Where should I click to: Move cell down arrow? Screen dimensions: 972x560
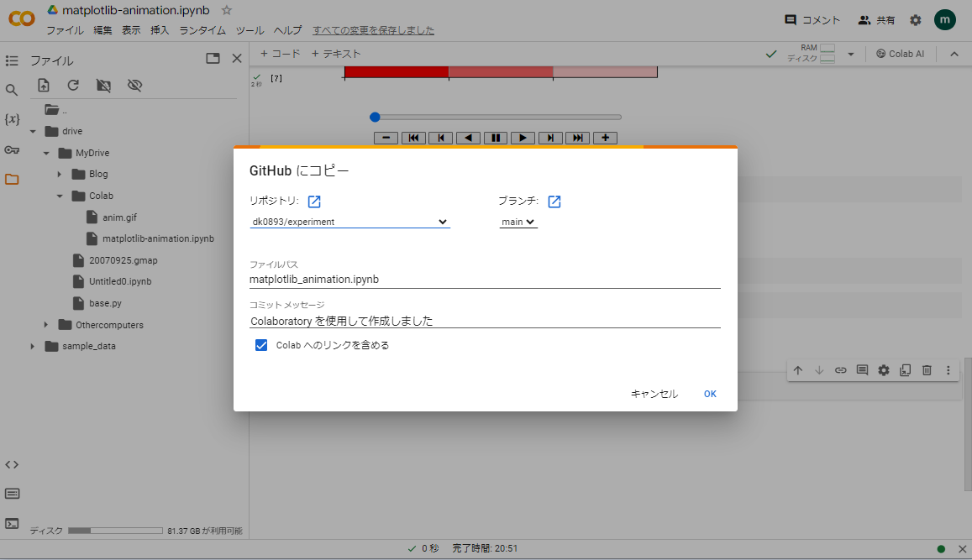pos(819,370)
